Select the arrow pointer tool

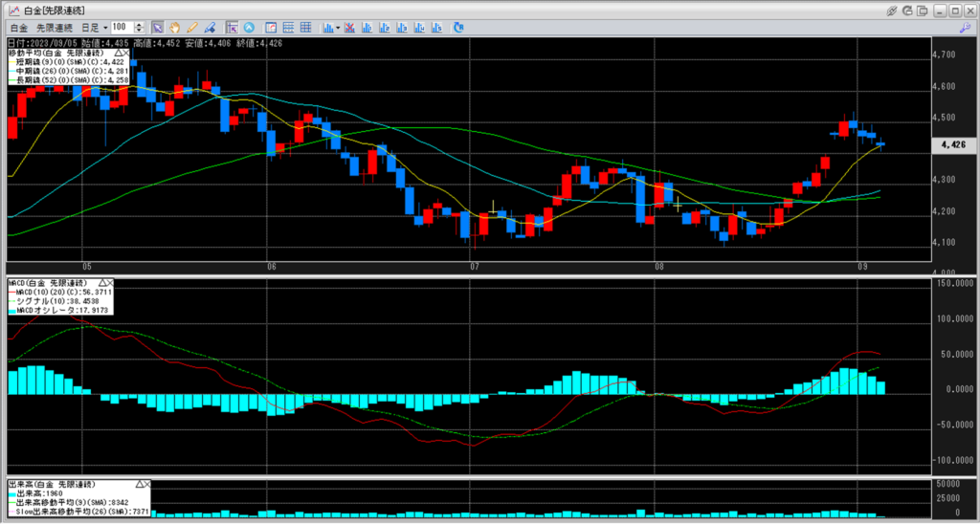point(159,28)
